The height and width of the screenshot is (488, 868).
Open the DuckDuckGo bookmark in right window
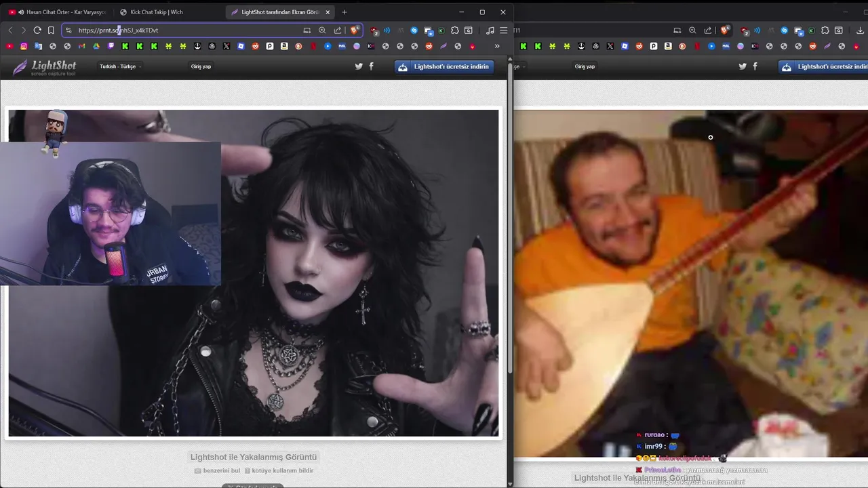[x=682, y=46]
